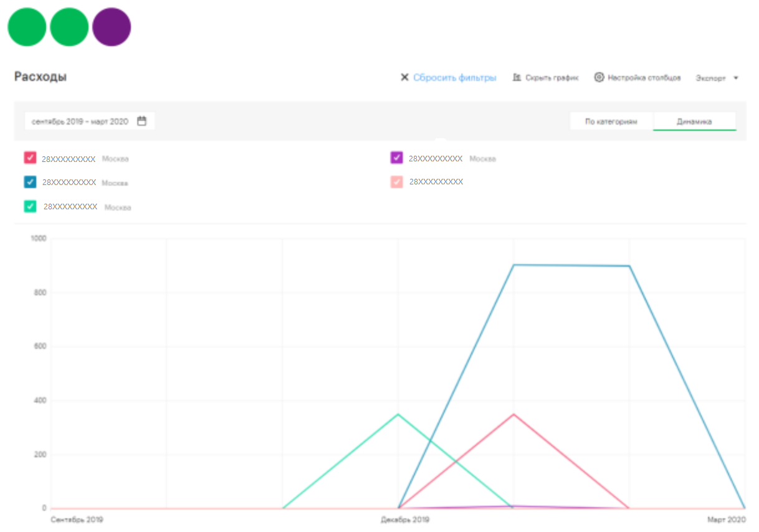Toggle the light pink checkbox series
The width and height of the screenshot is (759, 532).
[x=396, y=182]
